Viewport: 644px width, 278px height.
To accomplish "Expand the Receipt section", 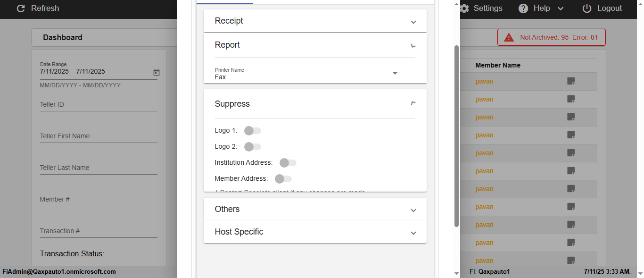I will click(315, 21).
